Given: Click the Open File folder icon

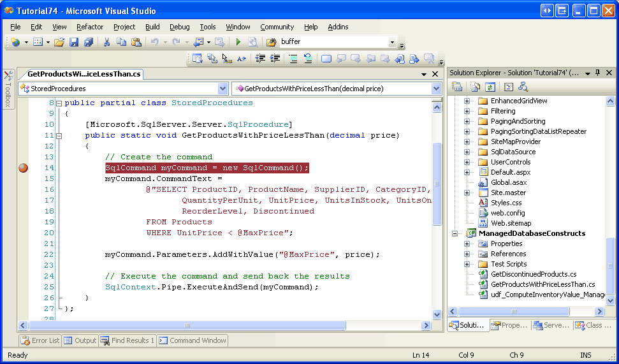Looking at the screenshot, I should tap(59, 42).
